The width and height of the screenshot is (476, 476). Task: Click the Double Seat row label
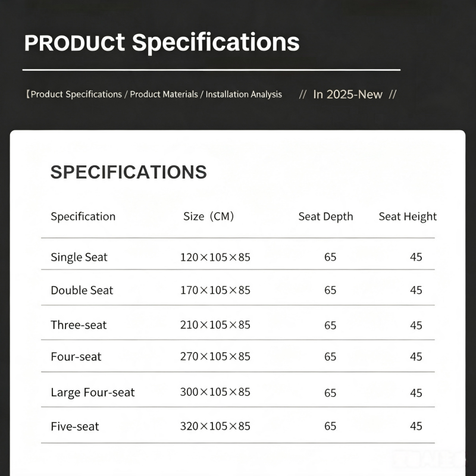(x=82, y=290)
